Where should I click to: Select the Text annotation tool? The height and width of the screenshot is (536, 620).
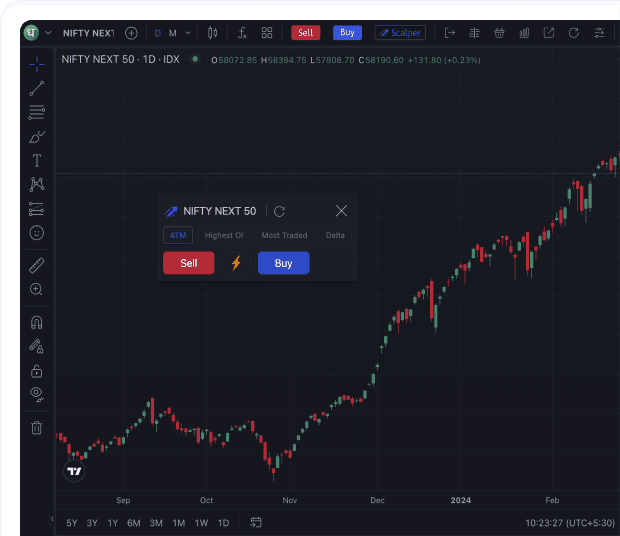click(37, 161)
